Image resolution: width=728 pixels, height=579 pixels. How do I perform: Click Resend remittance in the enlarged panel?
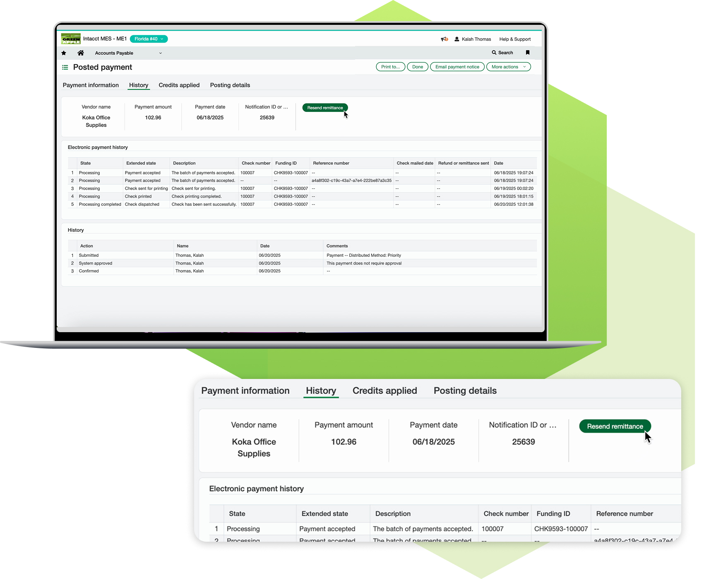(x=615, y=426)
